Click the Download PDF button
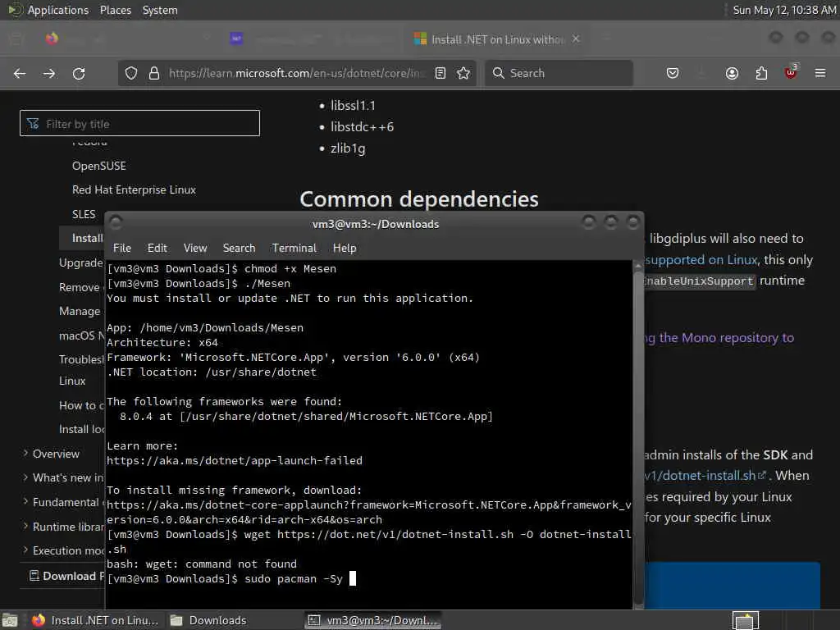Viewport: 840px width, 630px height. pyautogui.click(x=66, y=576)
